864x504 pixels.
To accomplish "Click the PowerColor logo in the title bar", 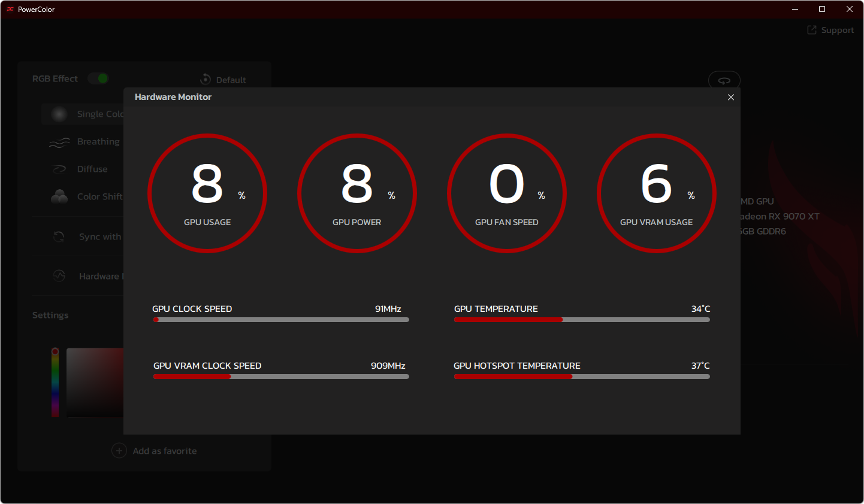I will [x=10, y=10].
